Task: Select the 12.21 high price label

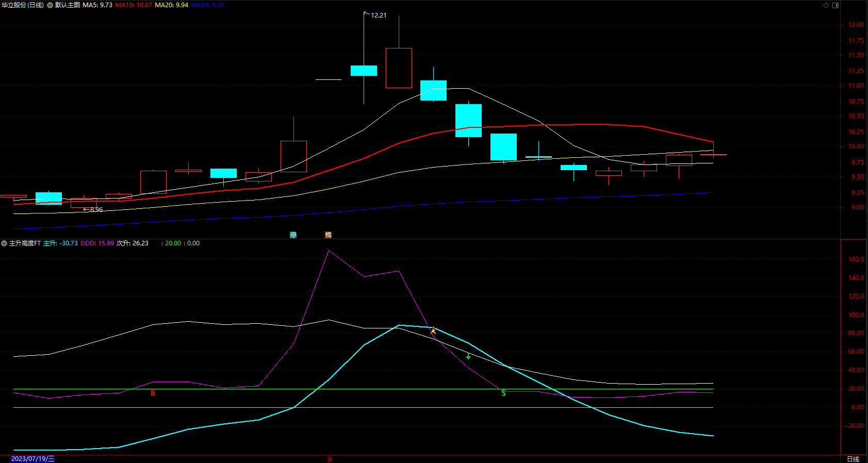Action: [379, 15]
